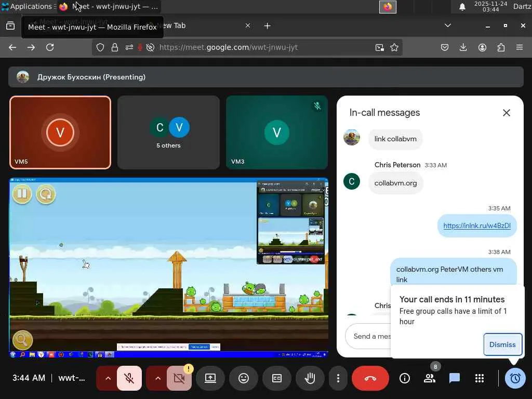This screenshot has width=532, height=399.
Task: Click the Firefox workspace thumbnail in panel
Action: click(x=388, y=7)
